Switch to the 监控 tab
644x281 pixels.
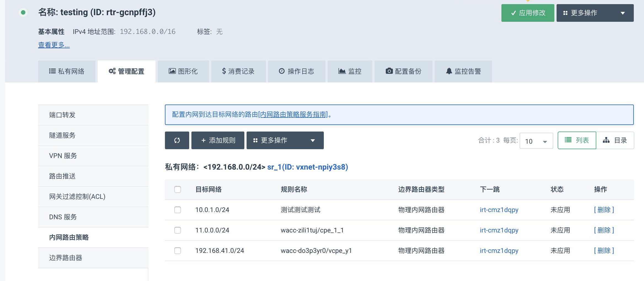click(x=350, y=71)
